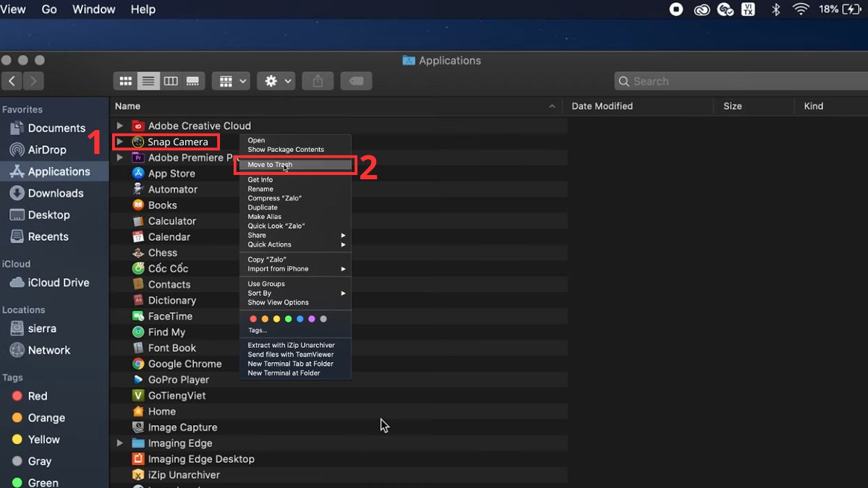Open the Wi-Fi status menu
Viewport: 868px width, 488px height.
tap(800, 9)
